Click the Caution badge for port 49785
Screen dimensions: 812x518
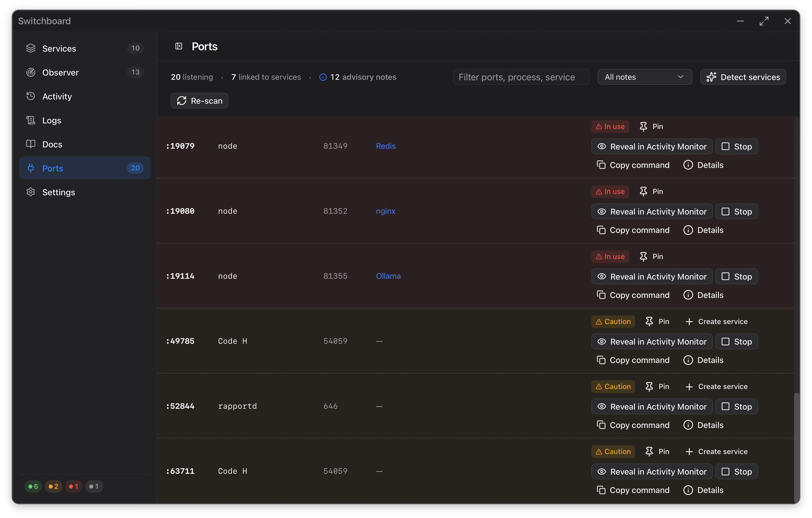point(613,322)
